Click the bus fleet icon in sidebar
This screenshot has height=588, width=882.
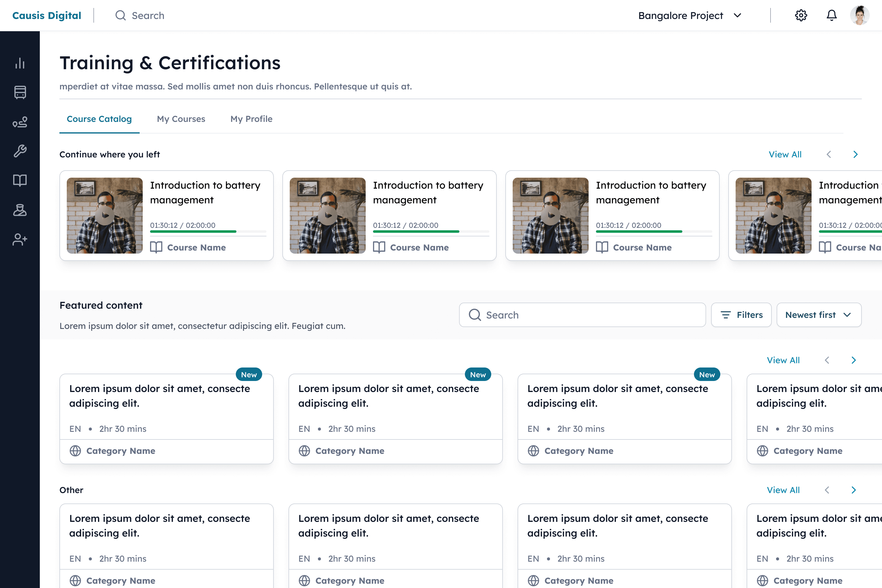(x=20, y=92)
